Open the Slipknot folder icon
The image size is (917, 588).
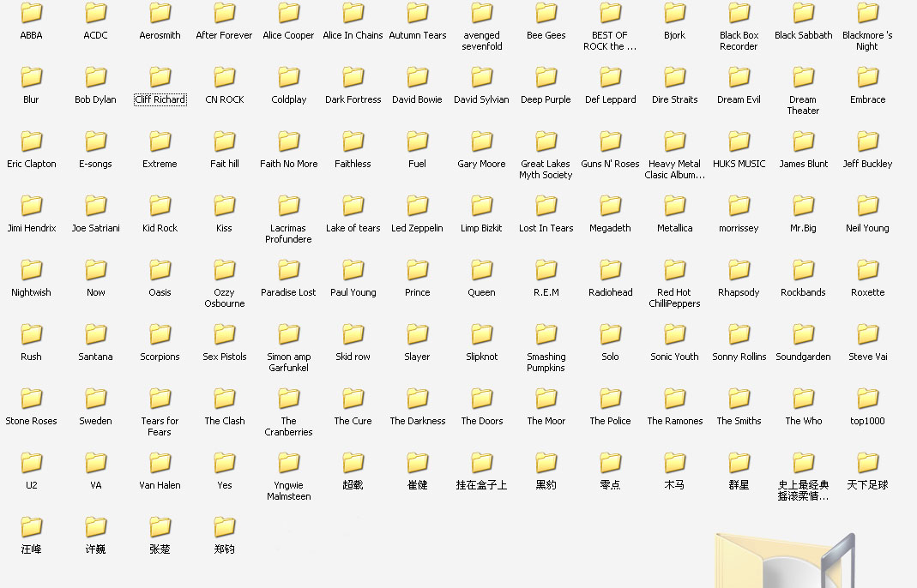pyautogui.click(x=482, y=333)
